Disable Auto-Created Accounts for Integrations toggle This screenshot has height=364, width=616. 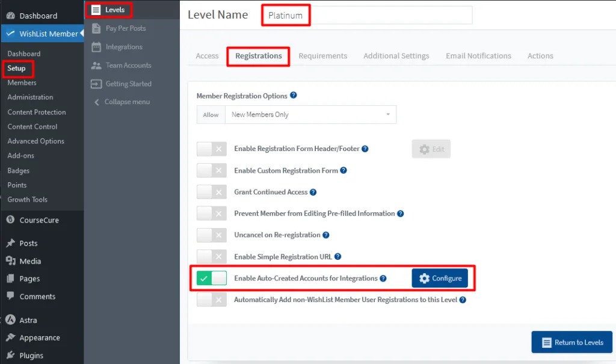[x=212, y=279]
